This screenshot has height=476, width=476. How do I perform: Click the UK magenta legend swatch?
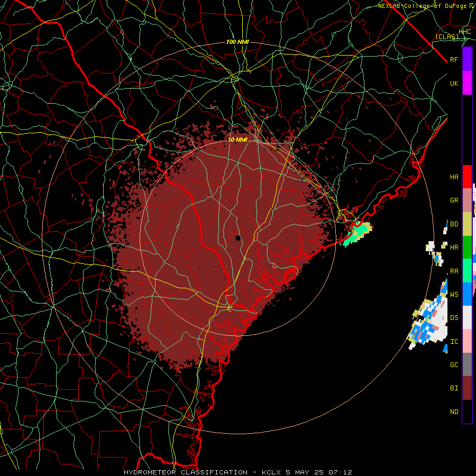pos(467,83)
